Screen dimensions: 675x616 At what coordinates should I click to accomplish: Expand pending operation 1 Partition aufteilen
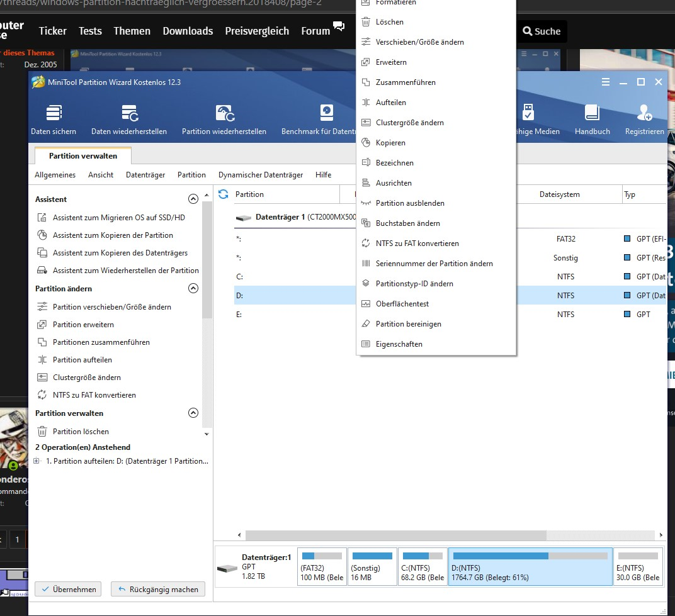click(37, 461)
